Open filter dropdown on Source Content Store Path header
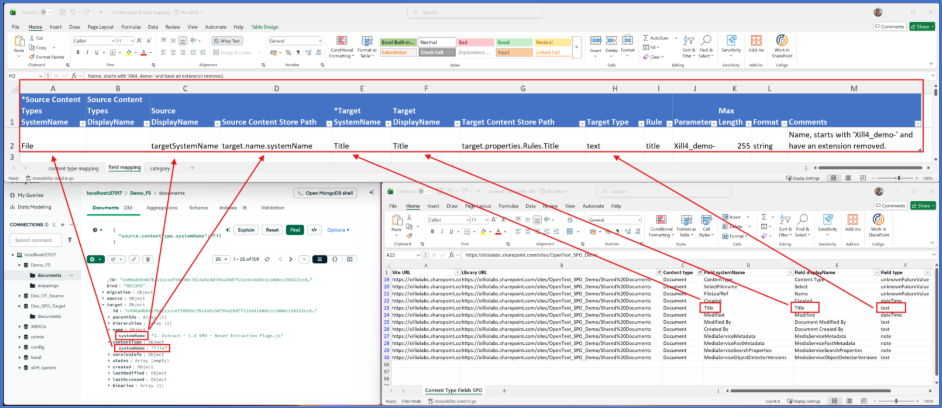942x408 pixels. (x=327, y=123)
